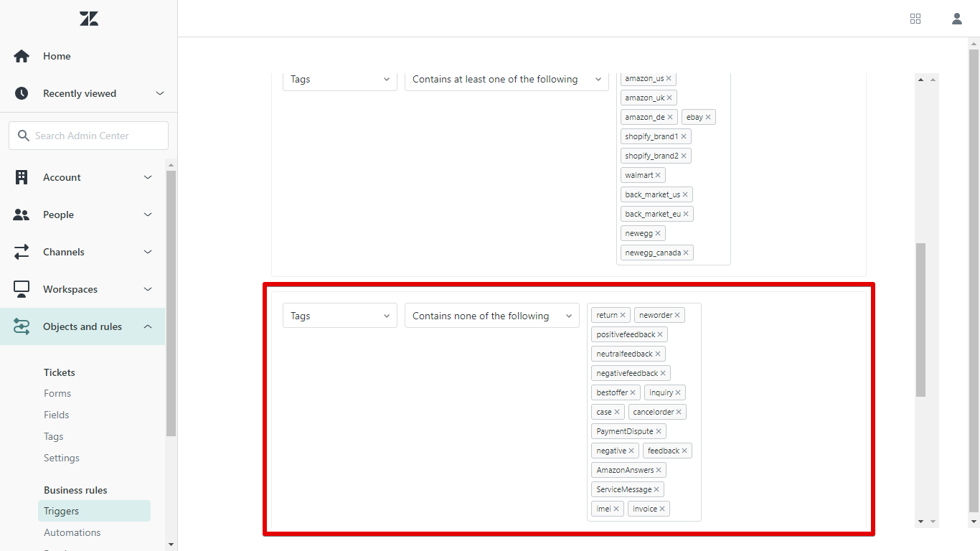The height and width of the screenshot is (551, 980).
Task: Remove the inquiry tag
Action: click(678, 392)
